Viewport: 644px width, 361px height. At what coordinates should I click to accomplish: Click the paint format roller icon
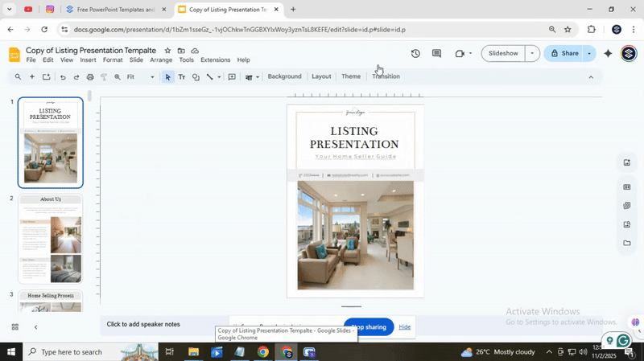(x=104, y=77)
